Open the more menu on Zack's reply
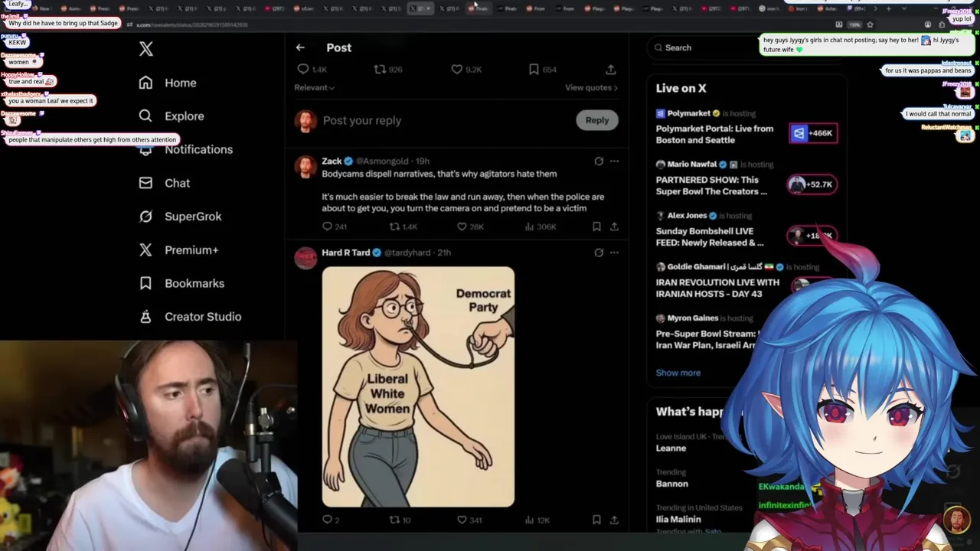Screen dimensions: 980x551 614,161
